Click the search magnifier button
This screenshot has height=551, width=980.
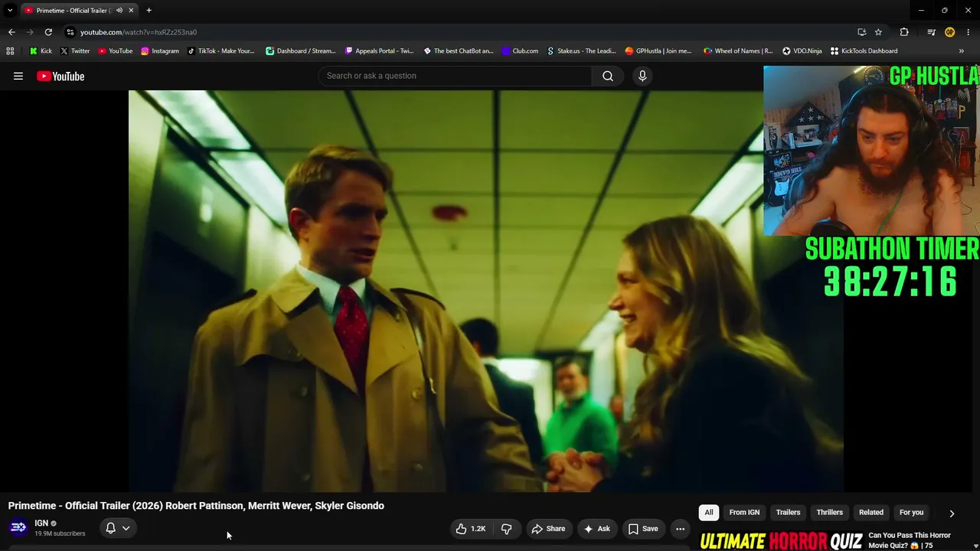(x=608, y=76)
